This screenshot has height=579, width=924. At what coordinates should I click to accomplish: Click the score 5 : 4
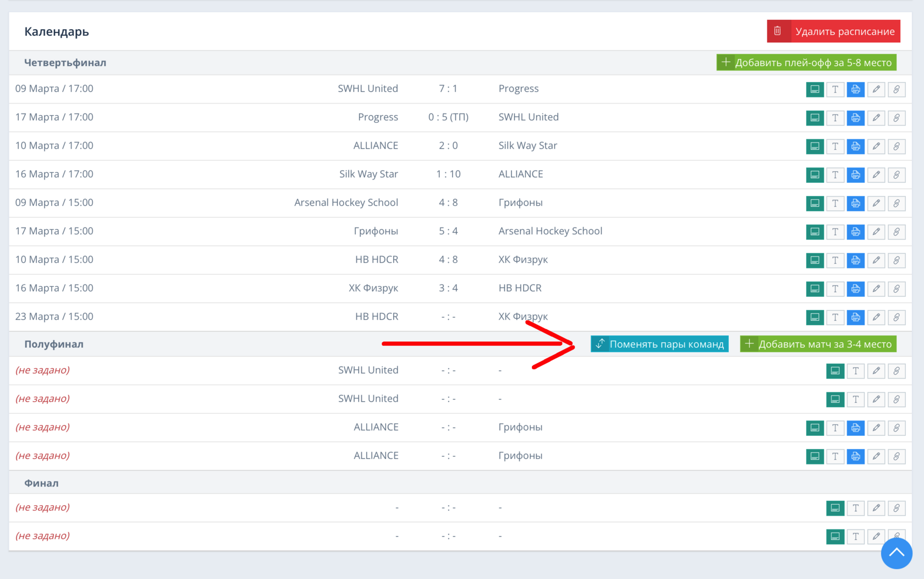coord(448,231)
